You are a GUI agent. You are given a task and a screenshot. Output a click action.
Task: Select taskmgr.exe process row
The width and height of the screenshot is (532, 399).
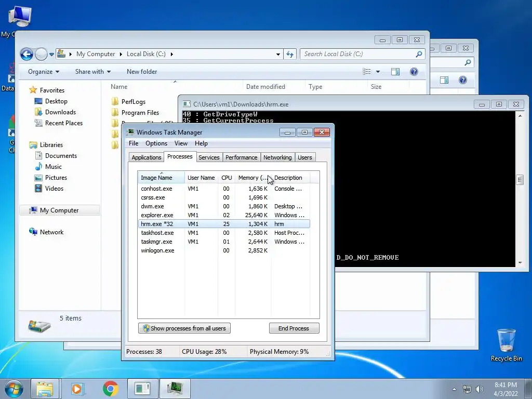click(224, 242)
